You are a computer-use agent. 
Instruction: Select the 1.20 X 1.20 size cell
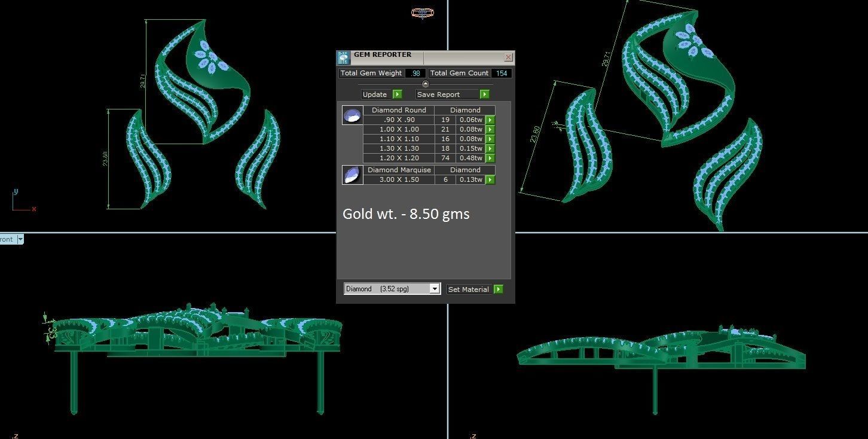[399, 158]
